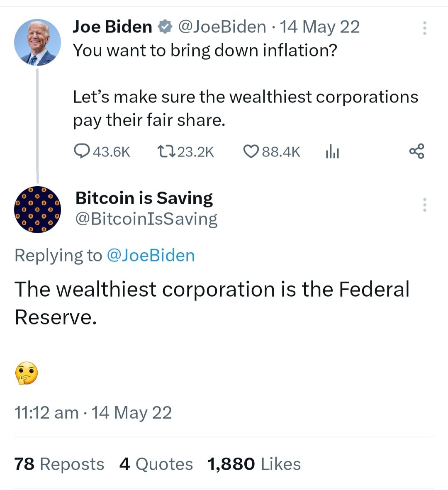Image resolution: width=448 pixels, height=490 pixels.
Task: Click the Joe Biden display name
Action: tap(112, 27)
